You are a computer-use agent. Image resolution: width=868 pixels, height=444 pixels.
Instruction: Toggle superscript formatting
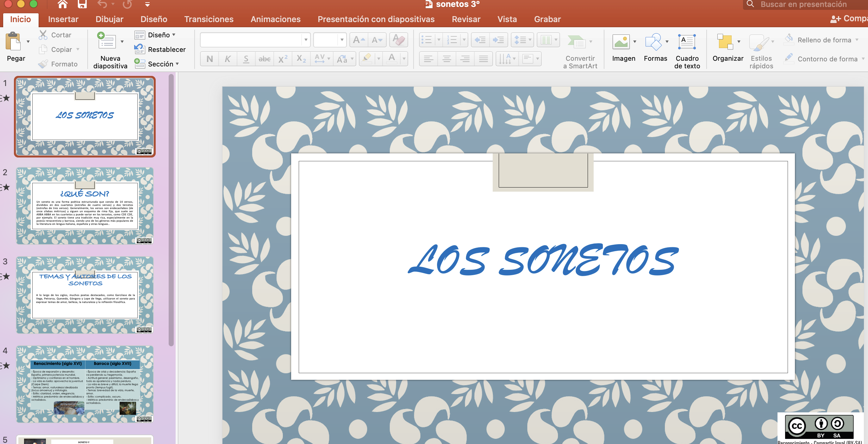283,59
